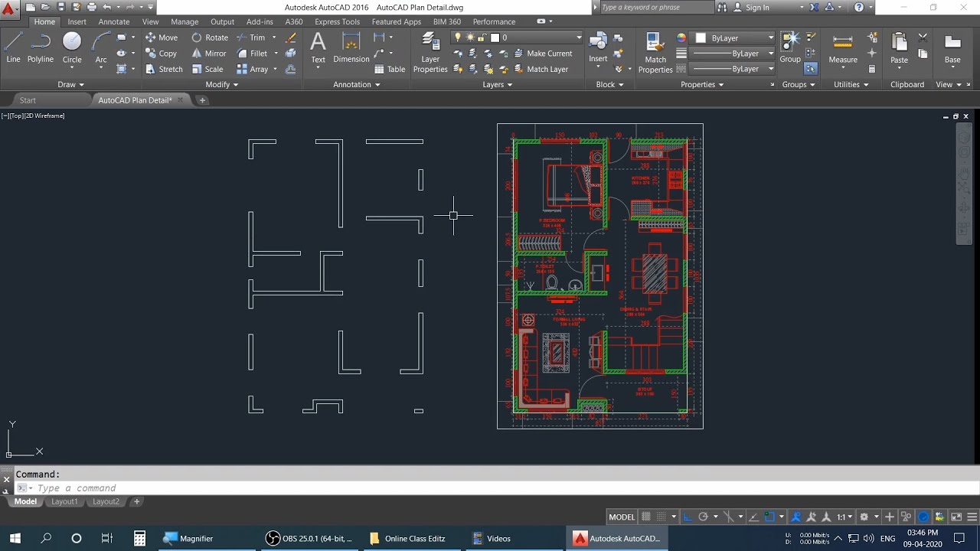Select the Polyline tool

(41, 48)
